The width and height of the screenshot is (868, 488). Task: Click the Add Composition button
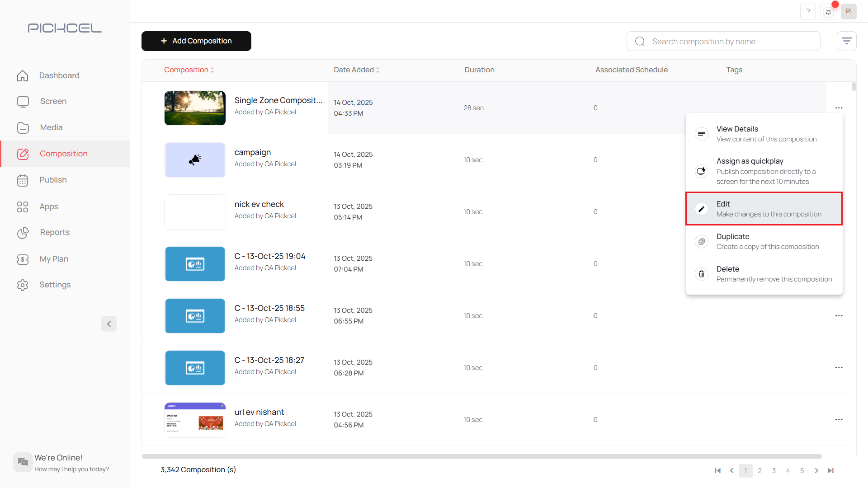(x=196, y=41)
